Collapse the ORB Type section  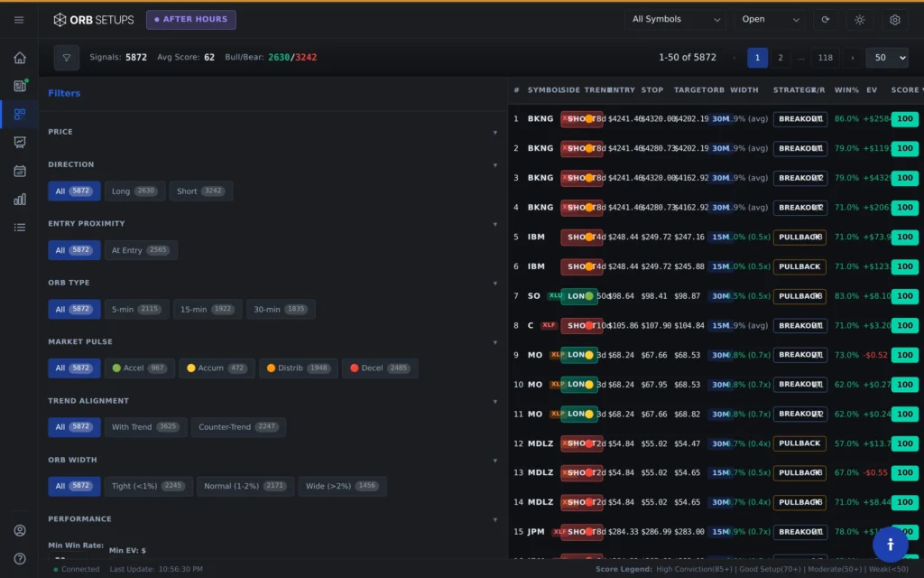pyautogui.click(x=495, y=283)
